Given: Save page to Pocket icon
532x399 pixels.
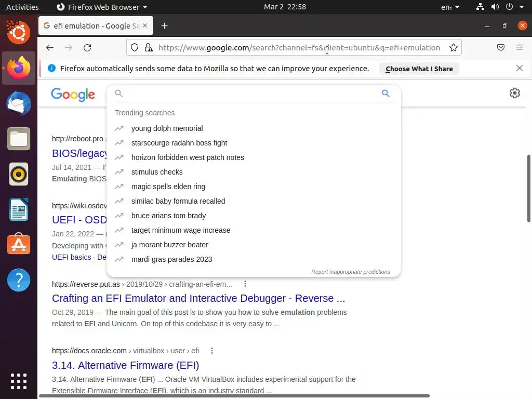Looking at the screenshot, I should (501, 47).
